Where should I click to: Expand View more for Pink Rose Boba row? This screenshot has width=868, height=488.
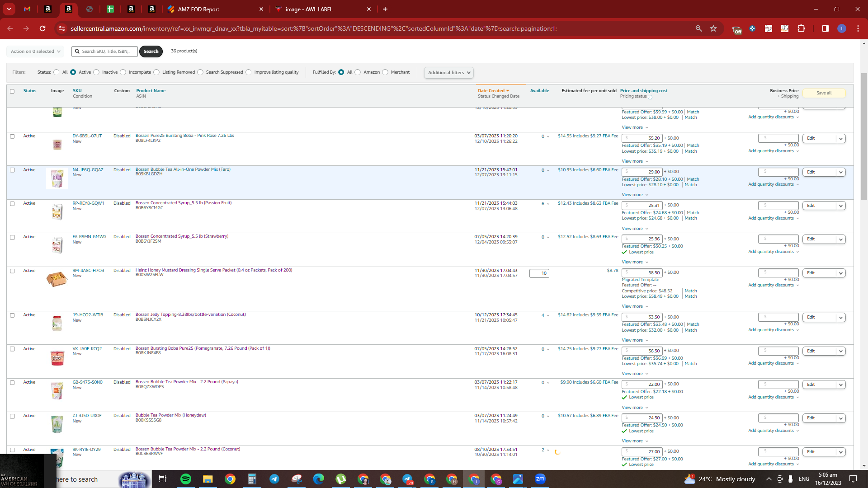[x=635, y=161]
